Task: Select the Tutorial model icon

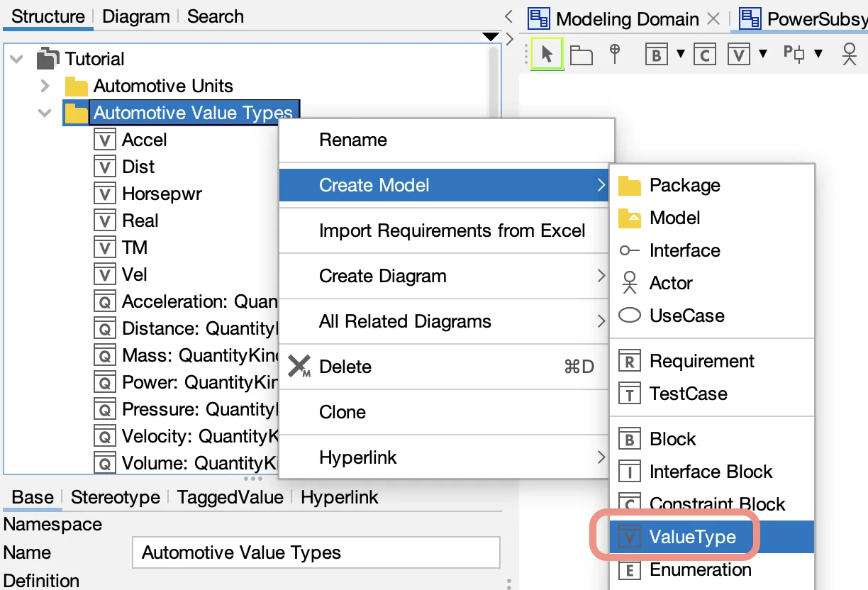Action: click(48, 59)
